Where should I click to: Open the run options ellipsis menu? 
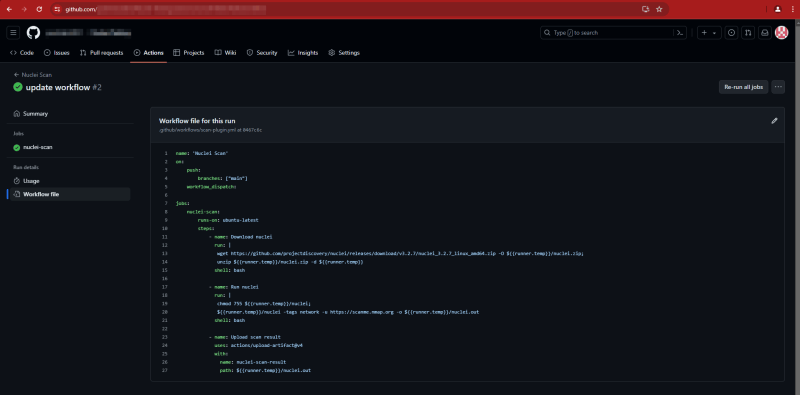click(778, 87)
